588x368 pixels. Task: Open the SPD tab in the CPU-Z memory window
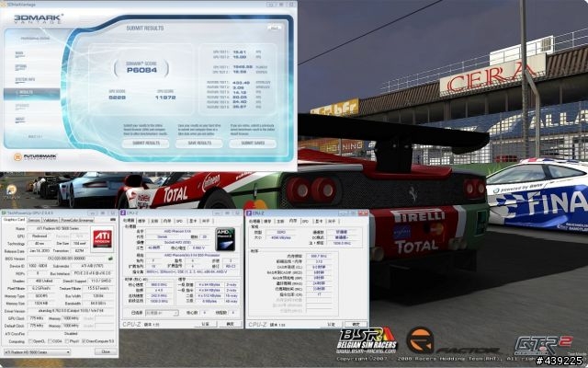(x=305, y=221)
